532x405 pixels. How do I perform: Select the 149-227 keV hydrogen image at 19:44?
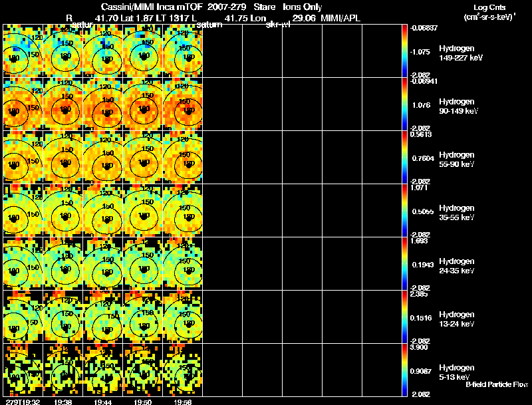[103, 51]
